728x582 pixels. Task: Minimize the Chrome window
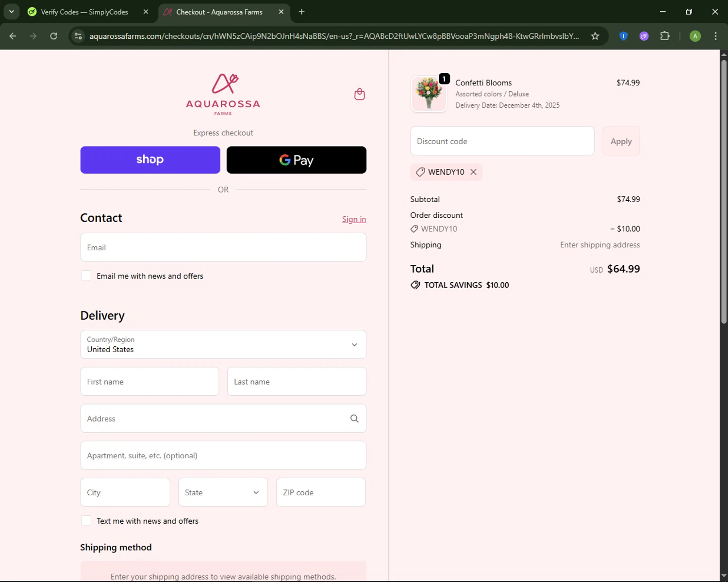pos(663,12)
